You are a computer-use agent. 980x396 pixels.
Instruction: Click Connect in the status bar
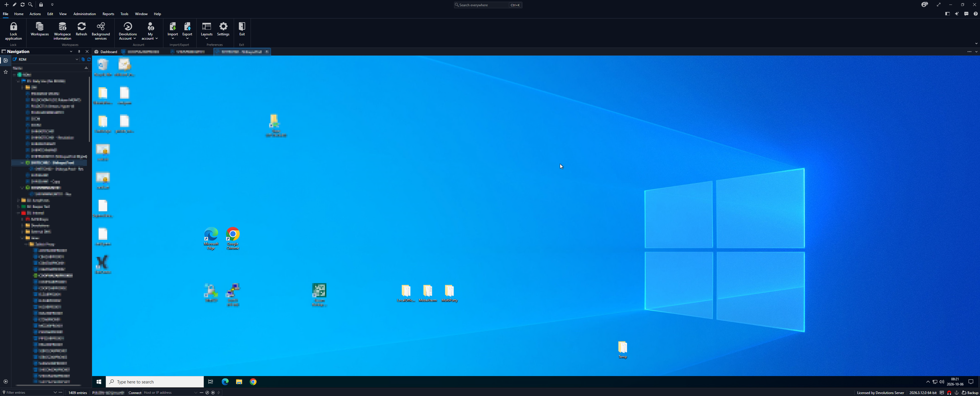135,393
